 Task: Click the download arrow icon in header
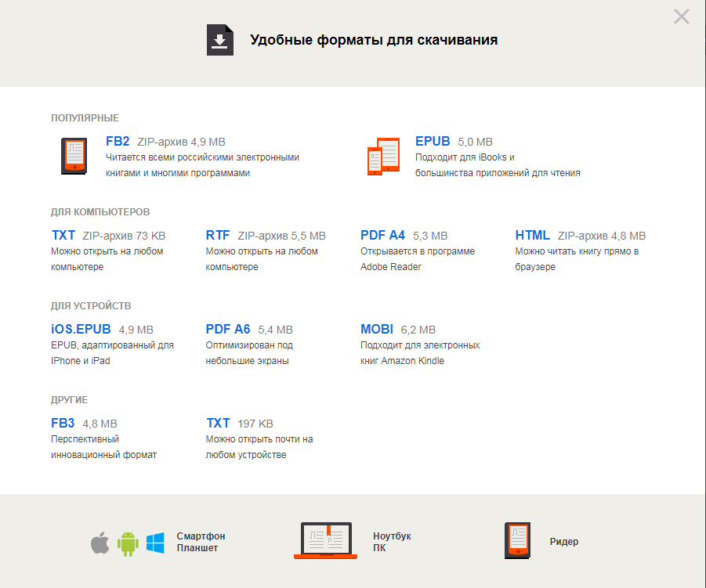click(220, 40)
